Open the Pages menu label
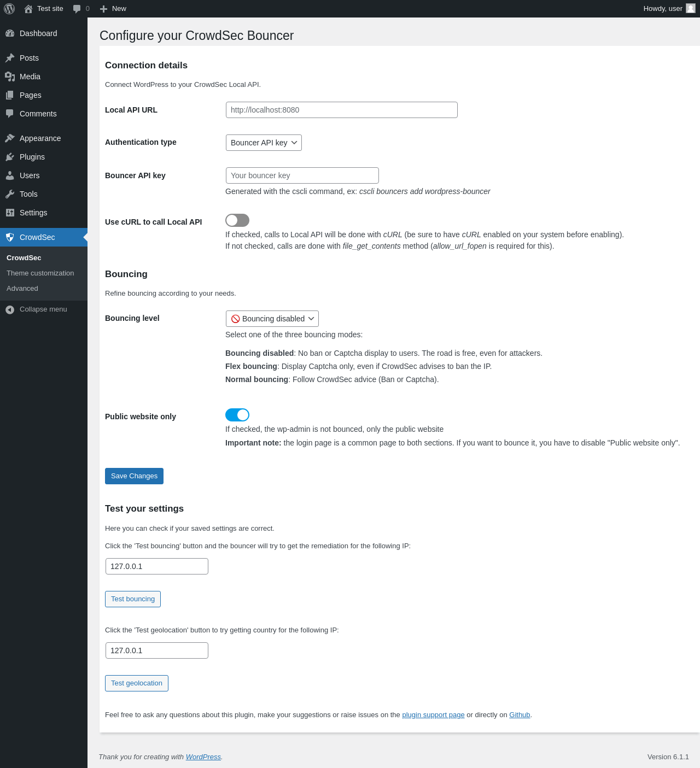 click(x=31, y=95)
